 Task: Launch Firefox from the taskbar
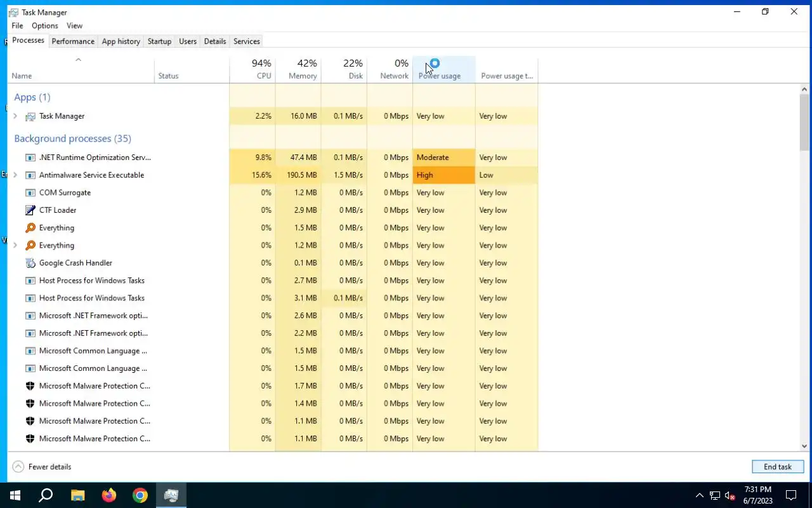point(109,495)
